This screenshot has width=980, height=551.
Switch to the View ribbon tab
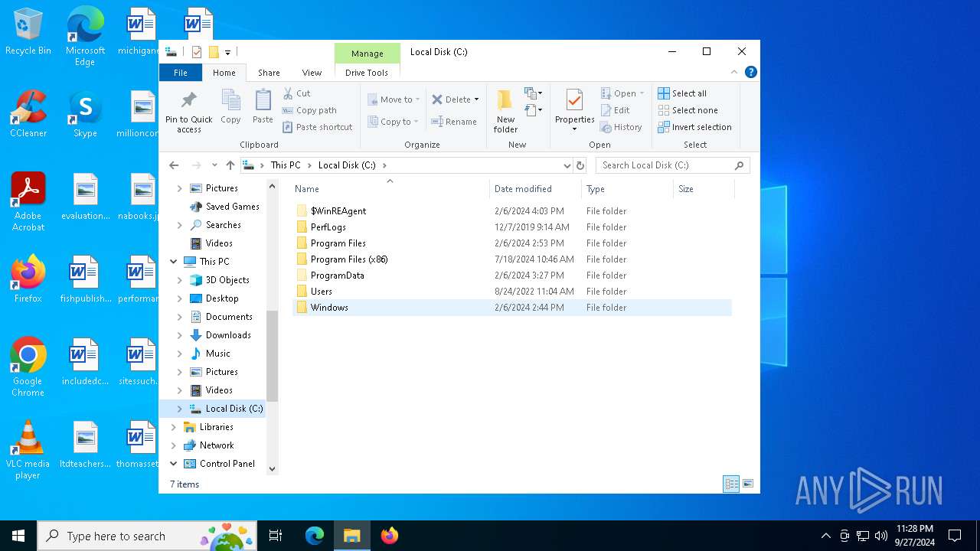tap(312, 73)
